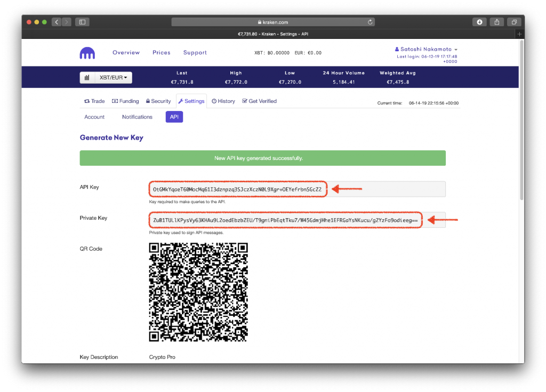Open the Get Verified tab

coord(260,101)
